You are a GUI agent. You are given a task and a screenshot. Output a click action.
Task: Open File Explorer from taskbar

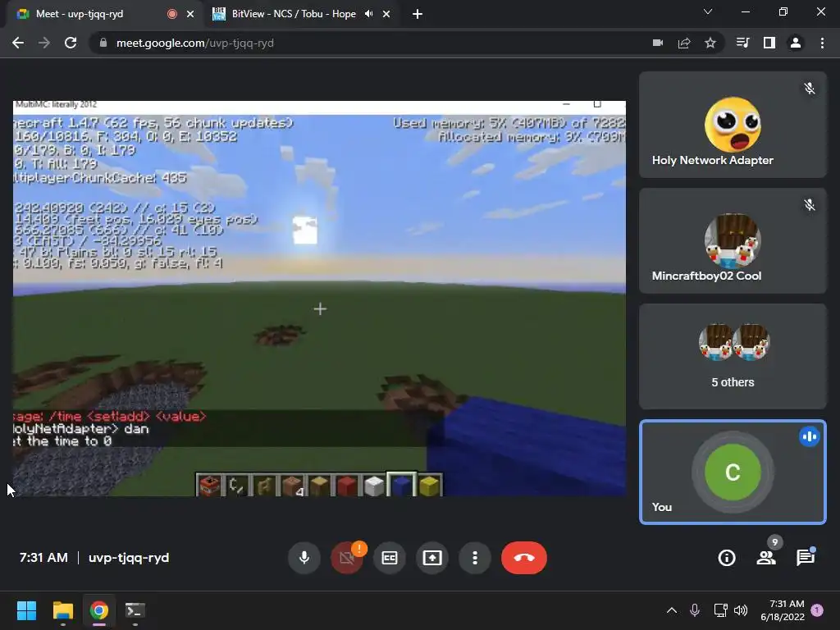(x=62, y=610)
